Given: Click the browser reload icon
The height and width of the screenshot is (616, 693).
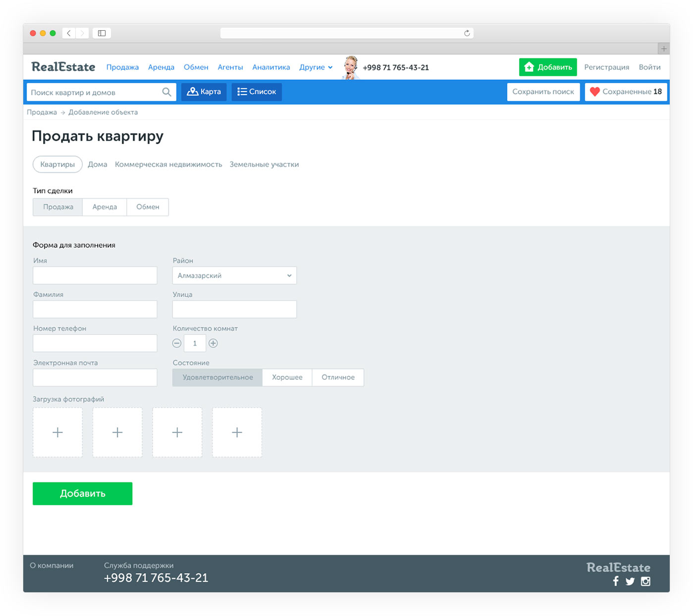Looking at the screenshot, I should point(467,33).
